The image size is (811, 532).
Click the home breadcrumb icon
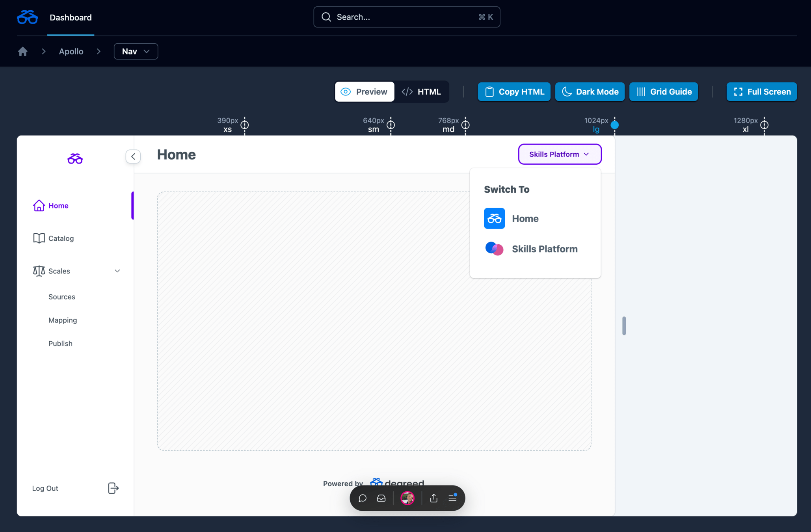pyautogui.click(x=23, y=52)
